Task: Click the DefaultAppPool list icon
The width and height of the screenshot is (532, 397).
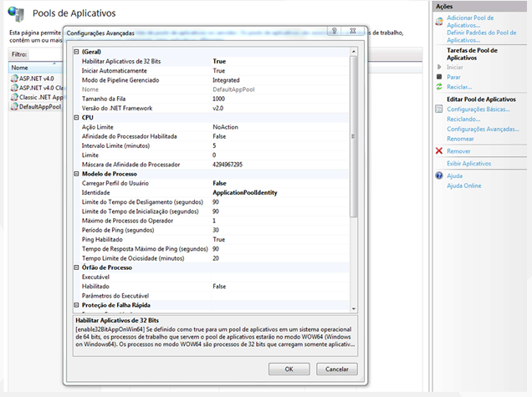Action: 14,107
